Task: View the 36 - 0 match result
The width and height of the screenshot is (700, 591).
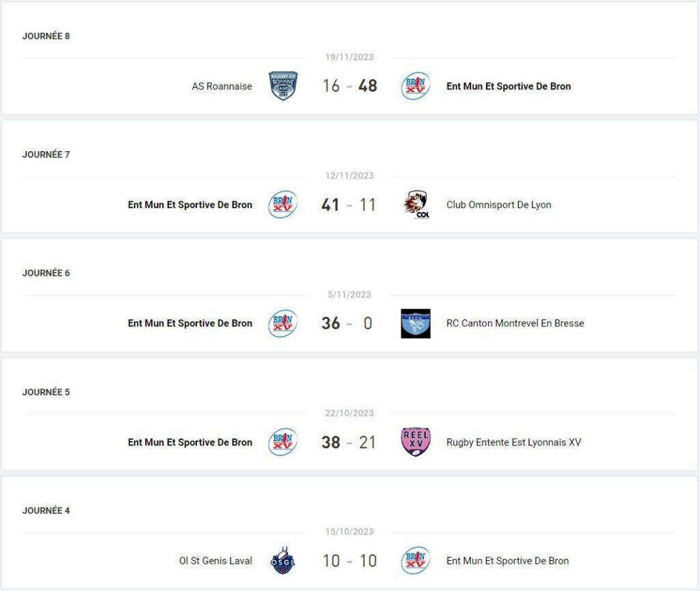Action: pos(347,324)
